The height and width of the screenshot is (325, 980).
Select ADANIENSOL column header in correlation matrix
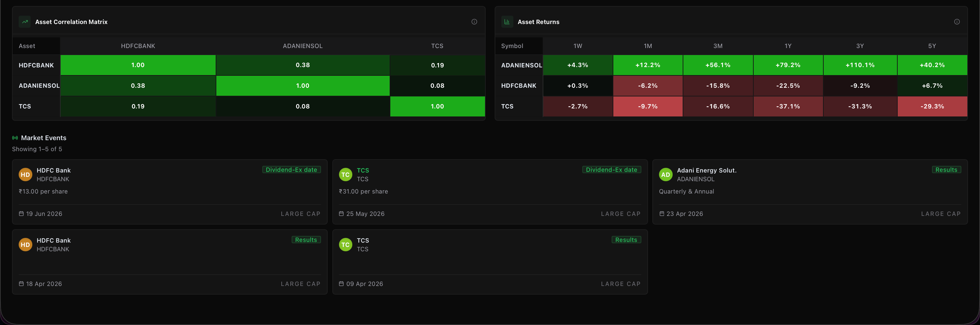pos(303,46)
